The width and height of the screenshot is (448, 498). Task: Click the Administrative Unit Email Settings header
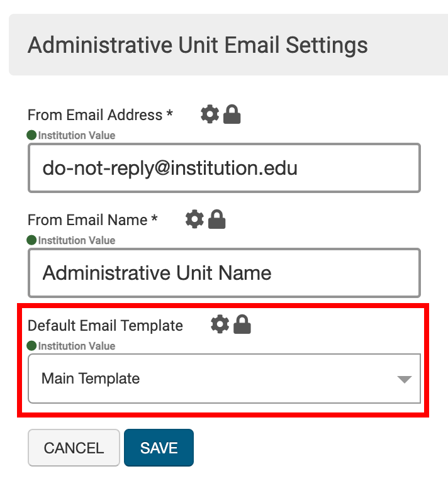(198, 45)
